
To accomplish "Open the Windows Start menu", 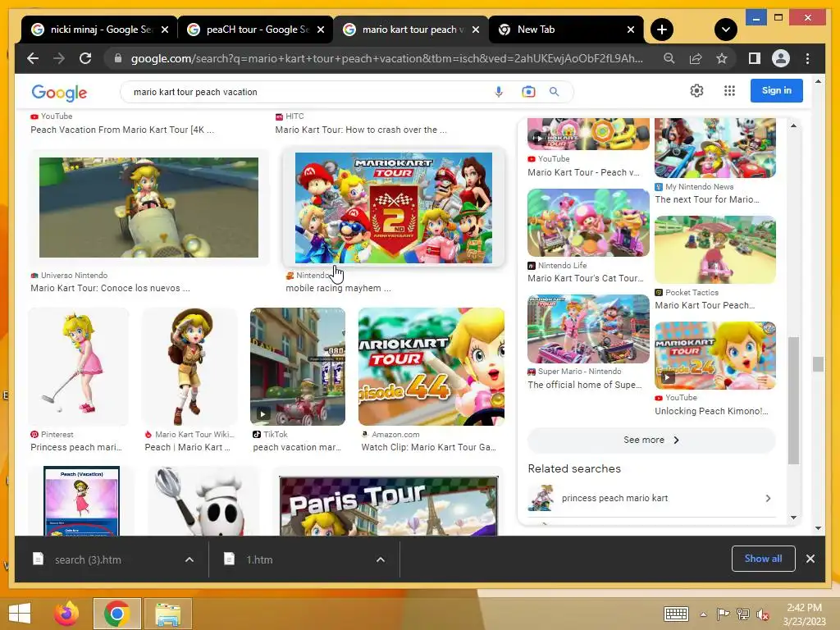I will click(20, 614).
